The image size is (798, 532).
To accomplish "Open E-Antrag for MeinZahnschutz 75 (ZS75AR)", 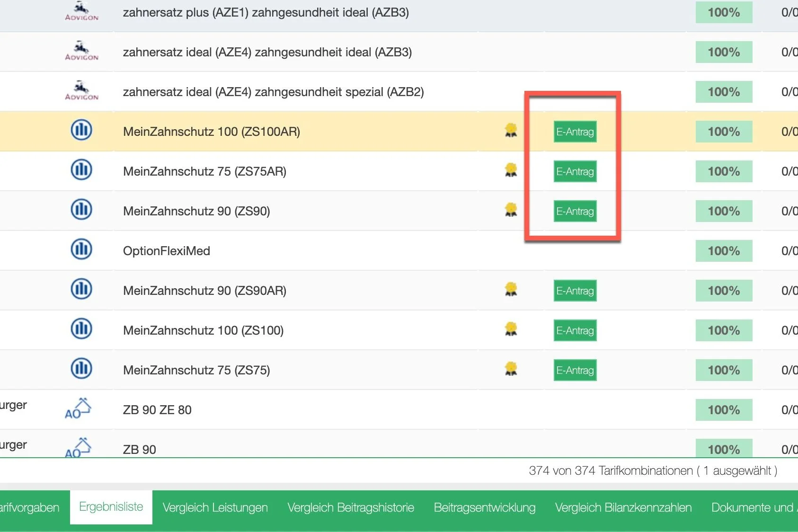I will coord(575,171).
